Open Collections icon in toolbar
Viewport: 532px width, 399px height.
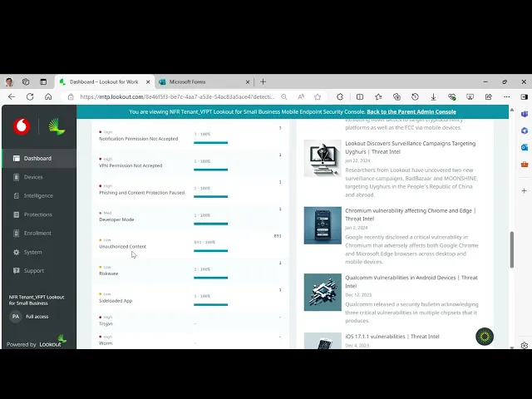pyautogui.click(x=397, y=97)
